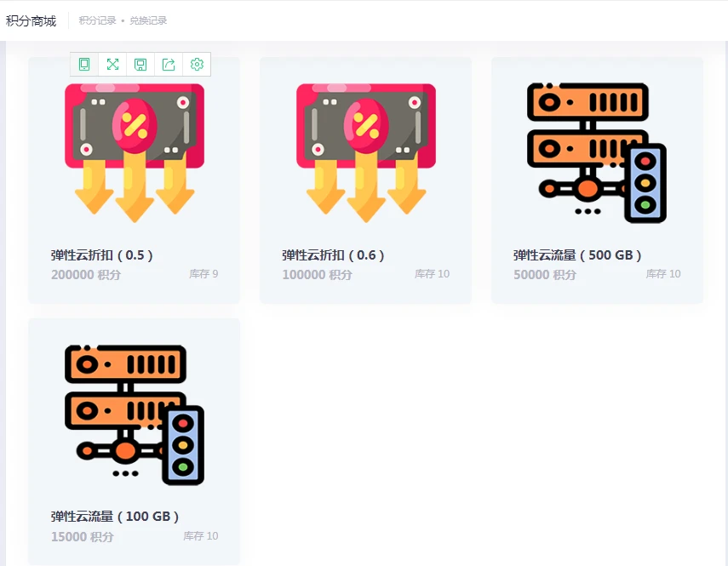728x566 pixels.
Task: Click the 15000 积分 price label
Action: point(82,537)
